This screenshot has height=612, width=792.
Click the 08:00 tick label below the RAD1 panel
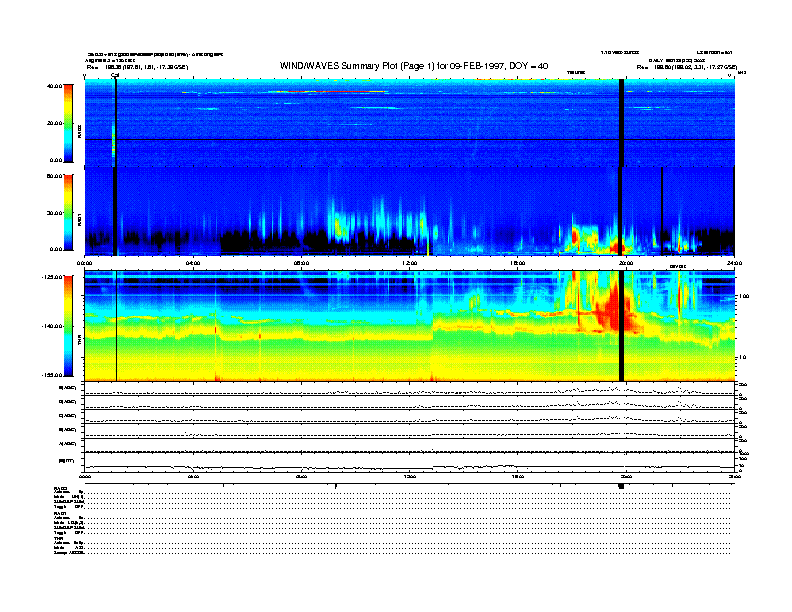(301, 263)
